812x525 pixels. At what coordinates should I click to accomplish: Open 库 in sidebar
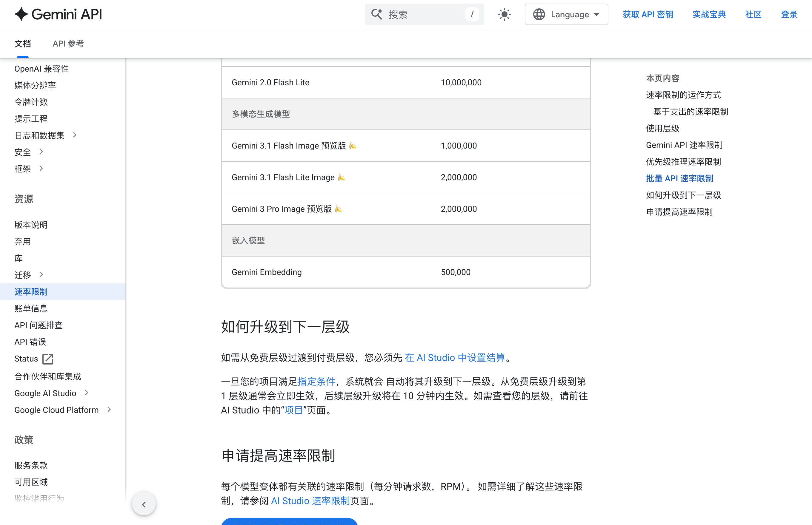click(x=19, y=258)
